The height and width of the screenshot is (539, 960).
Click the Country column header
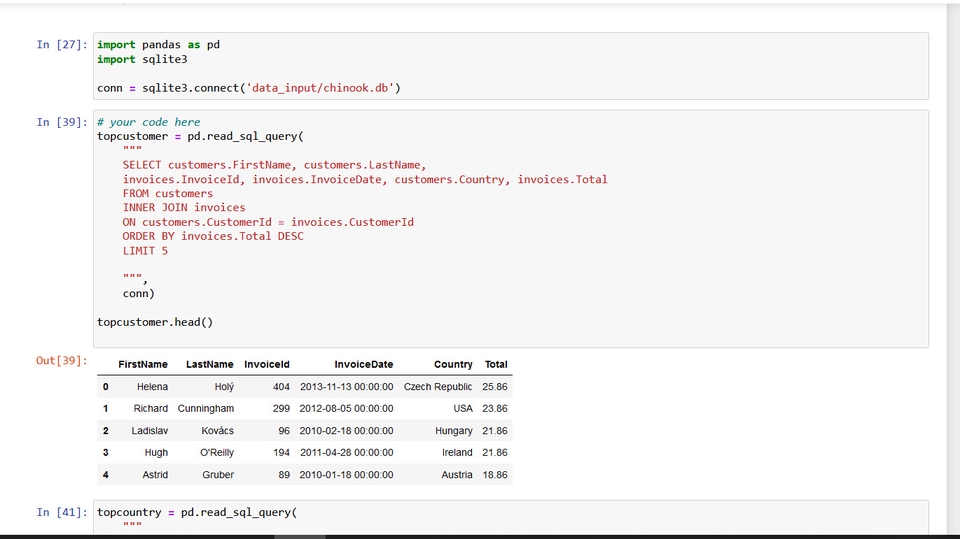[x=453, y=364]
